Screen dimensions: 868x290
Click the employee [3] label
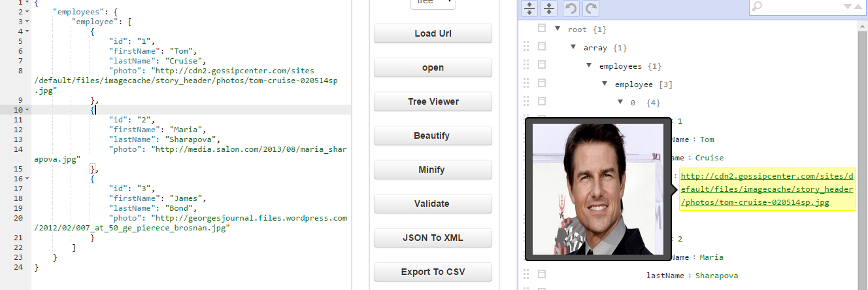tap(644, 84)
